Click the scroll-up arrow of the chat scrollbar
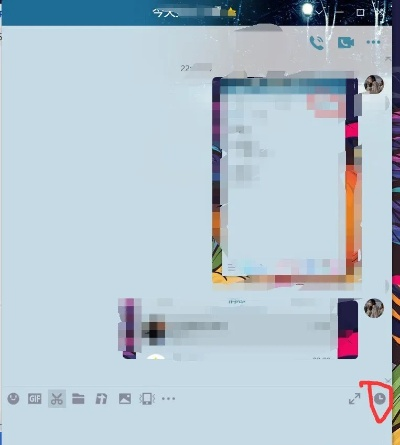 388,59
